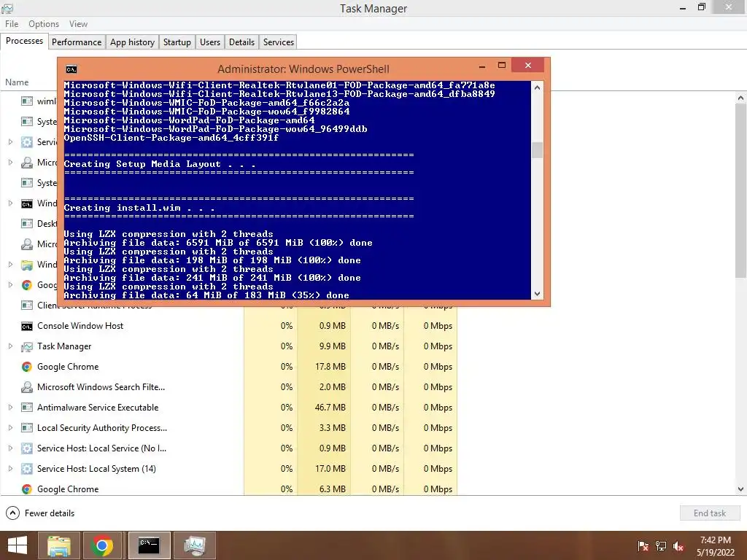Open the Windows Start button
Viewport: 747px width, 560px height.
tap(18, 545)
